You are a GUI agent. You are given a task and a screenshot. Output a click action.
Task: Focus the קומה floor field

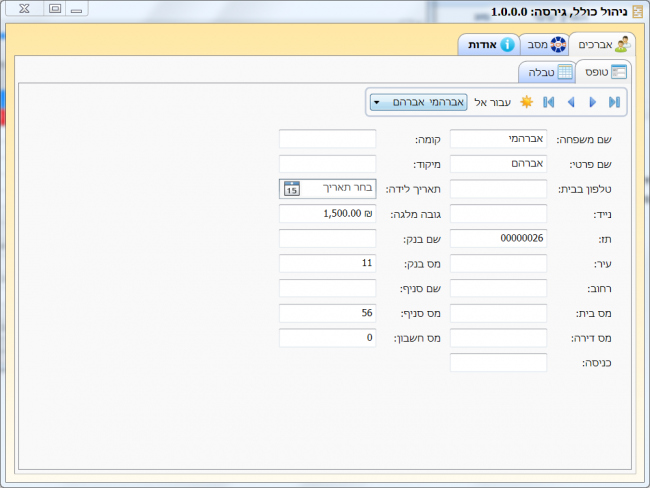click(x=327, y=139)
